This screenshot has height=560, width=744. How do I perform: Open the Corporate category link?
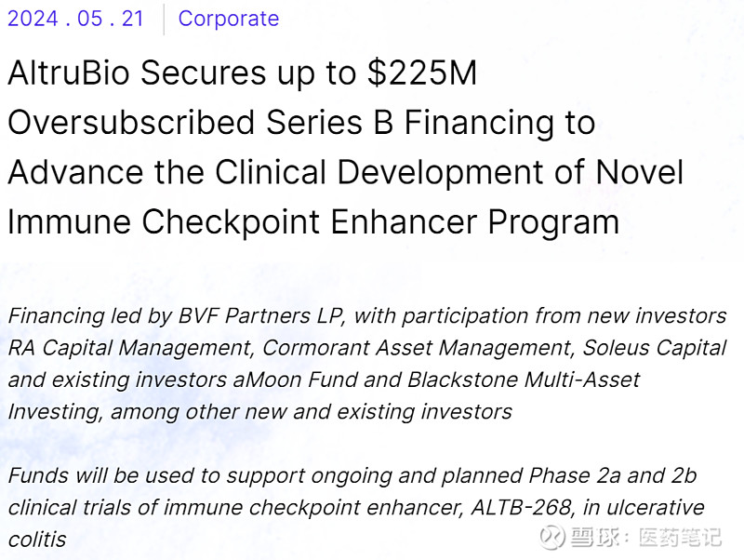pos(228,19)
